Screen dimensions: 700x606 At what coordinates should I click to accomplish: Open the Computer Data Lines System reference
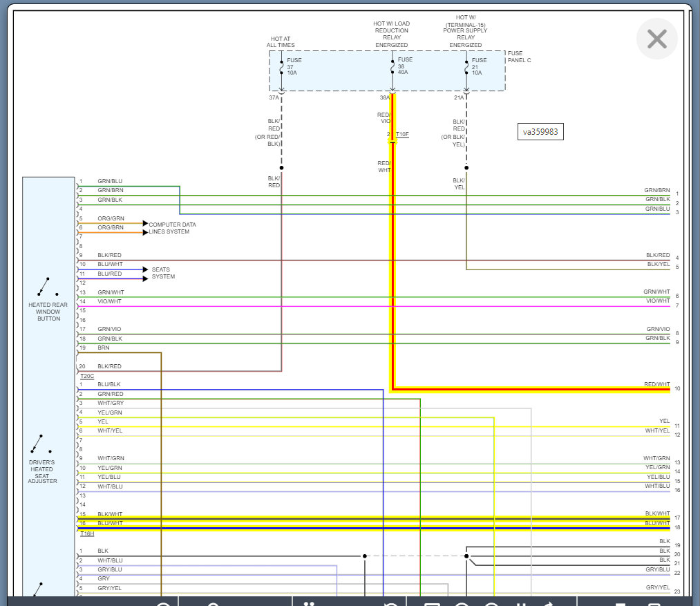[172, 228]
